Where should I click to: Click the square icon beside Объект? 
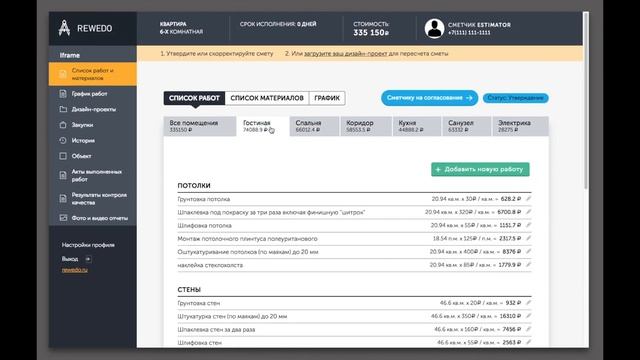tap(63, 156)
